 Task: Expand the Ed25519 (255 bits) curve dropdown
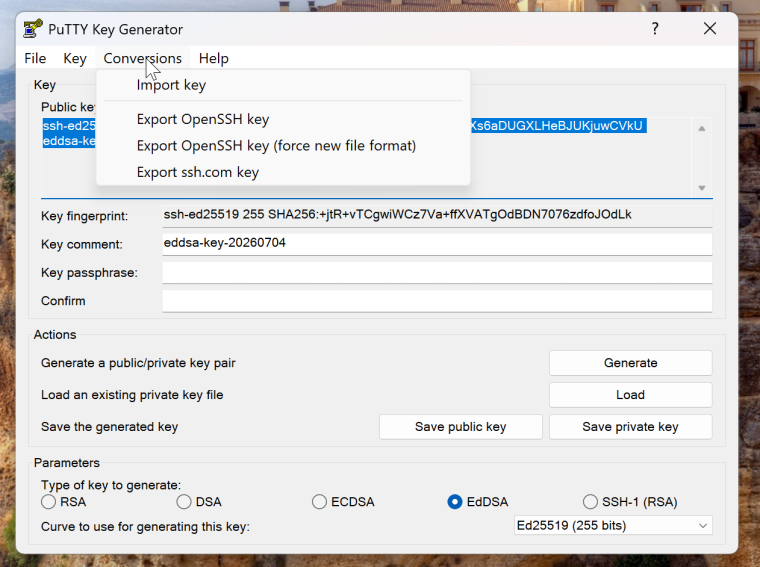[x=613, y=526]
